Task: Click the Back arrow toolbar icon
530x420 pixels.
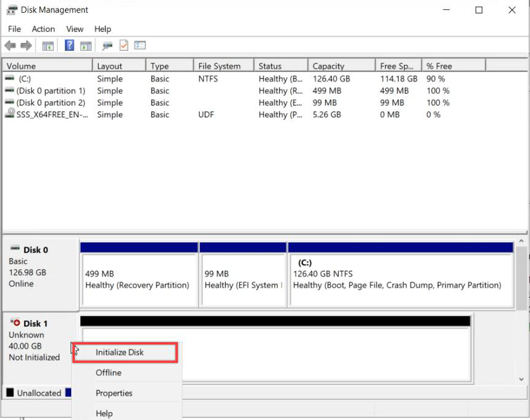Action: (x=10, y=45)
